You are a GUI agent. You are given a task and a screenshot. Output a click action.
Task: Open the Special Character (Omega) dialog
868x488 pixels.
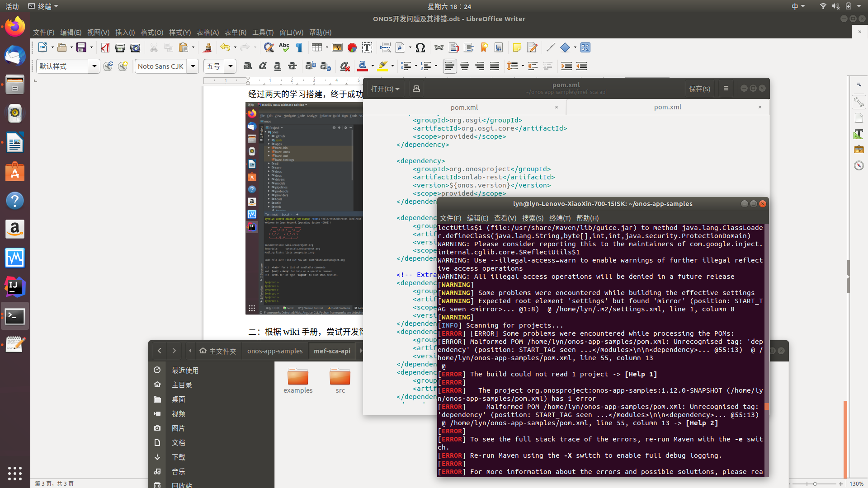(x=420, y=47)
